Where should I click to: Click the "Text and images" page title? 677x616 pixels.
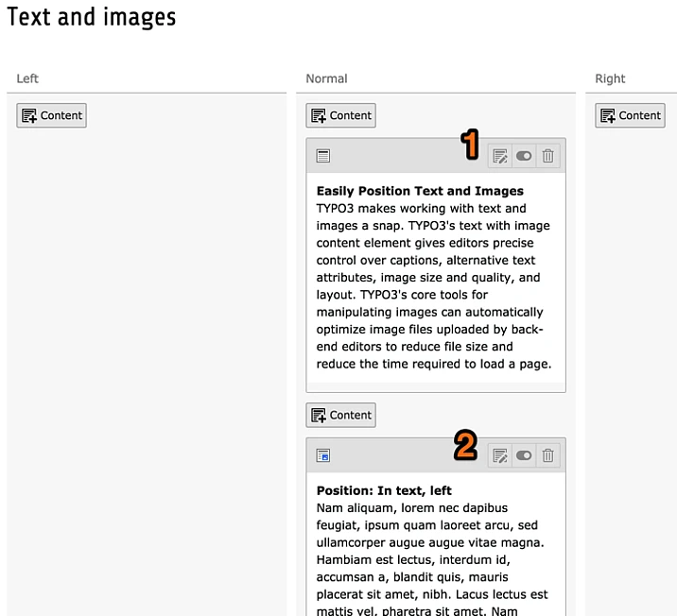(91, 17)
